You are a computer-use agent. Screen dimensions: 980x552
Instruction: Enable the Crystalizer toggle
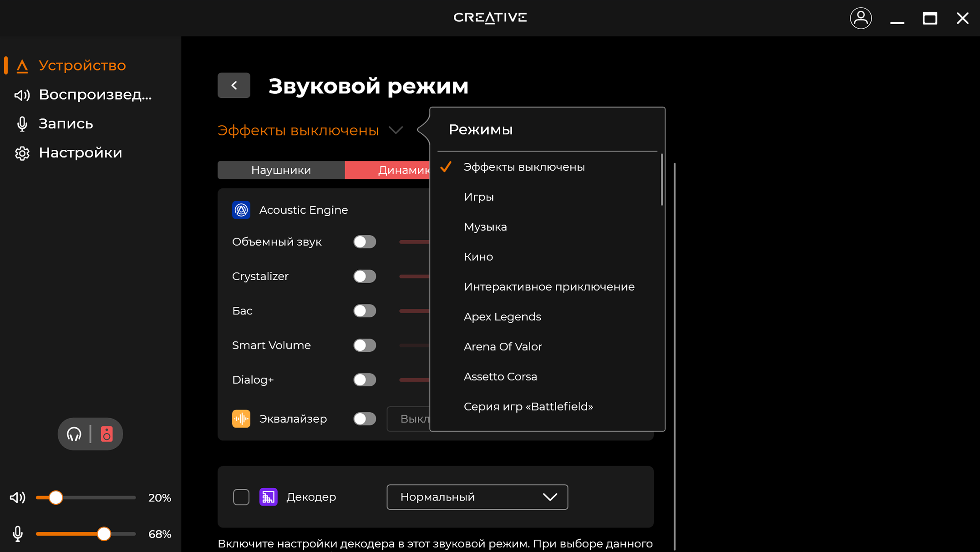365,276
